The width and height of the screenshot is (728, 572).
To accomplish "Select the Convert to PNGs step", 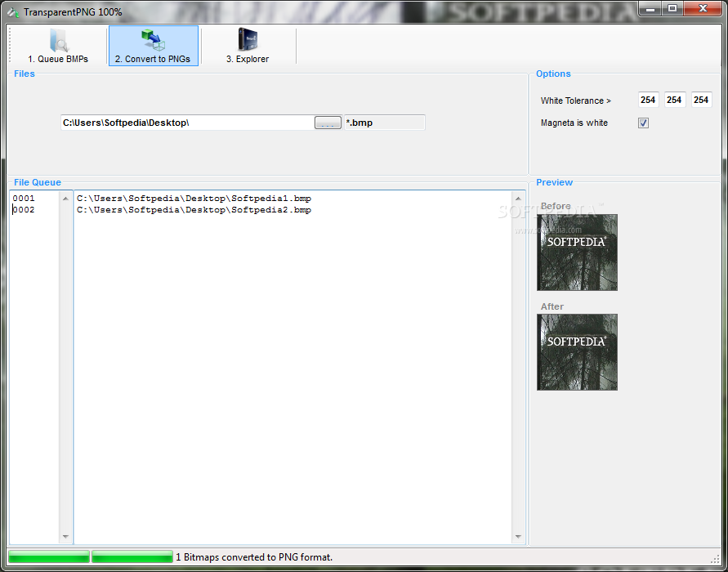I will [154, 46].
